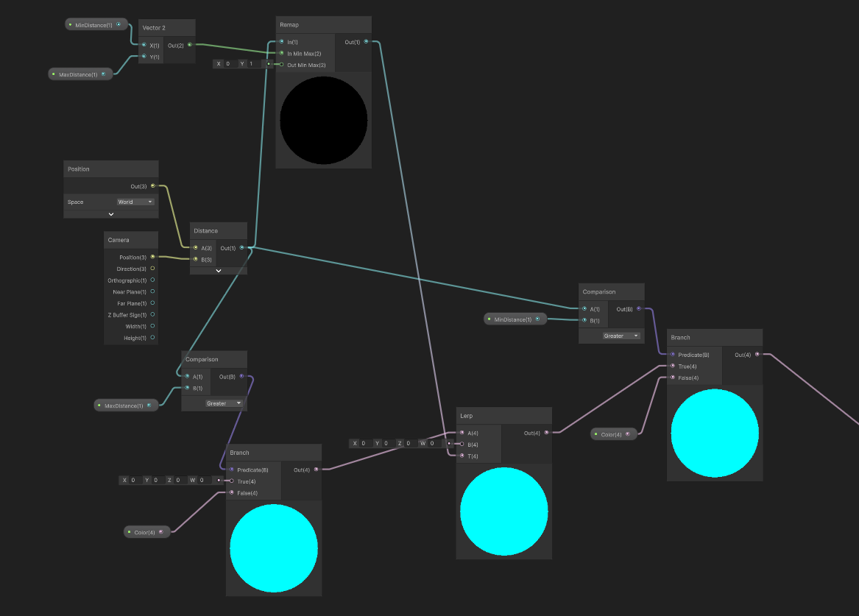This screenshot has width=859, height=616.
Task: Open the Space dropdown set to World
Action: click(135, 202)
